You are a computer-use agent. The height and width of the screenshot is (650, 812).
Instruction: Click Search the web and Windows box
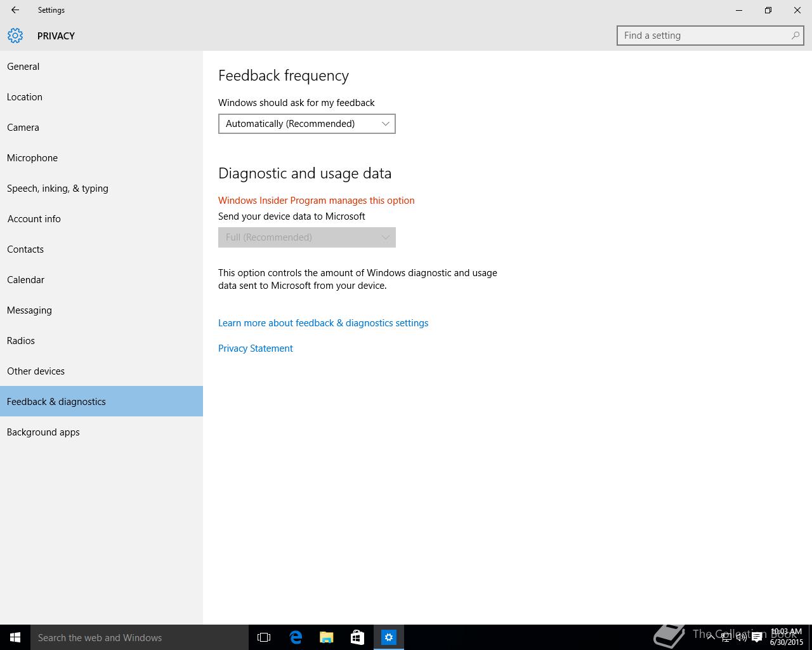pyautogui.click(x=140, y=637)
